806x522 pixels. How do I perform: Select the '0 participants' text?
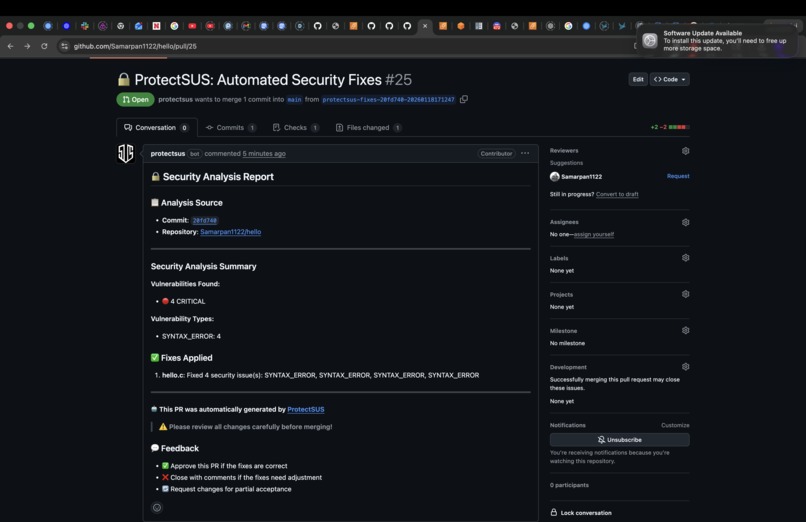click(x=569, y=485)
